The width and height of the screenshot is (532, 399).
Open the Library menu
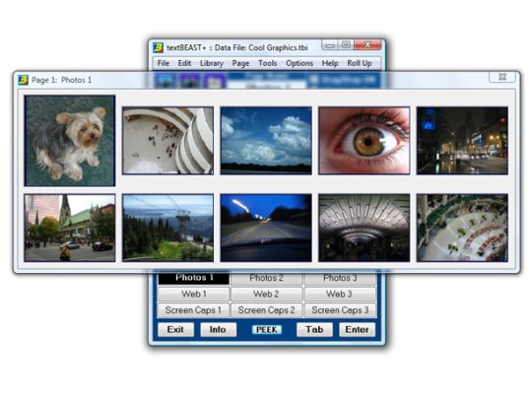click(x=212, y=63)
